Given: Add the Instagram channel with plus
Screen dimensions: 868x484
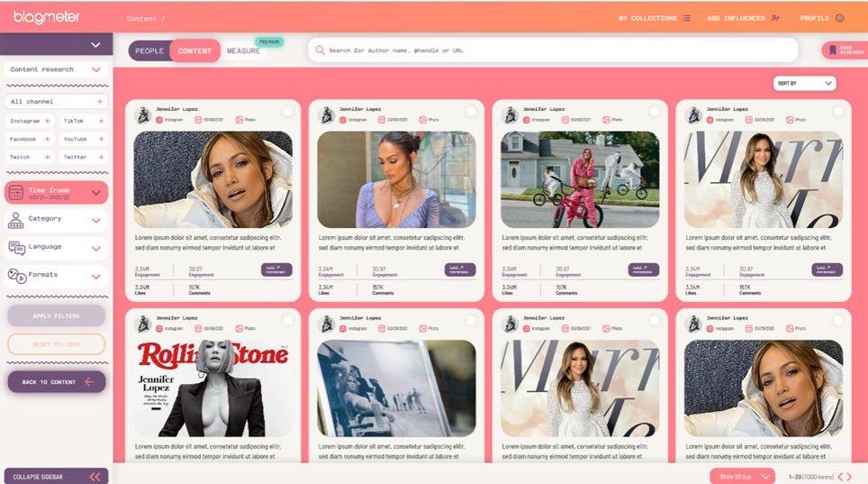Looking at the screenshot, I should click(x=47, y=121).
